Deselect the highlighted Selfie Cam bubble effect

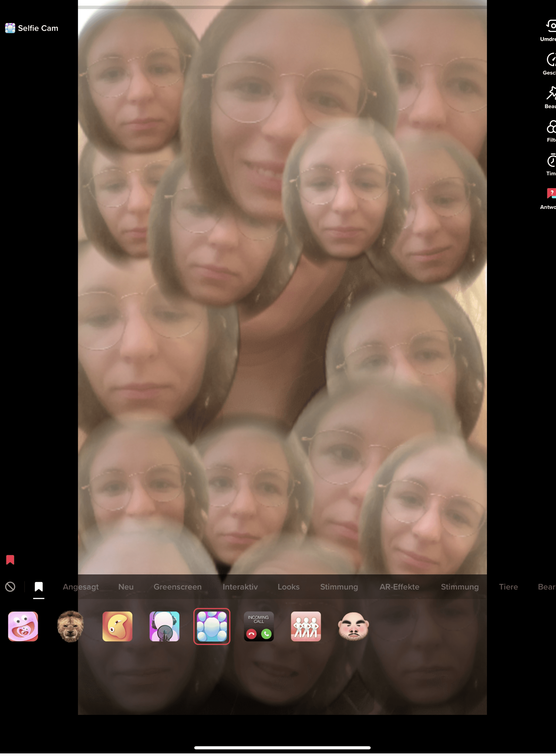pos(212,626)
